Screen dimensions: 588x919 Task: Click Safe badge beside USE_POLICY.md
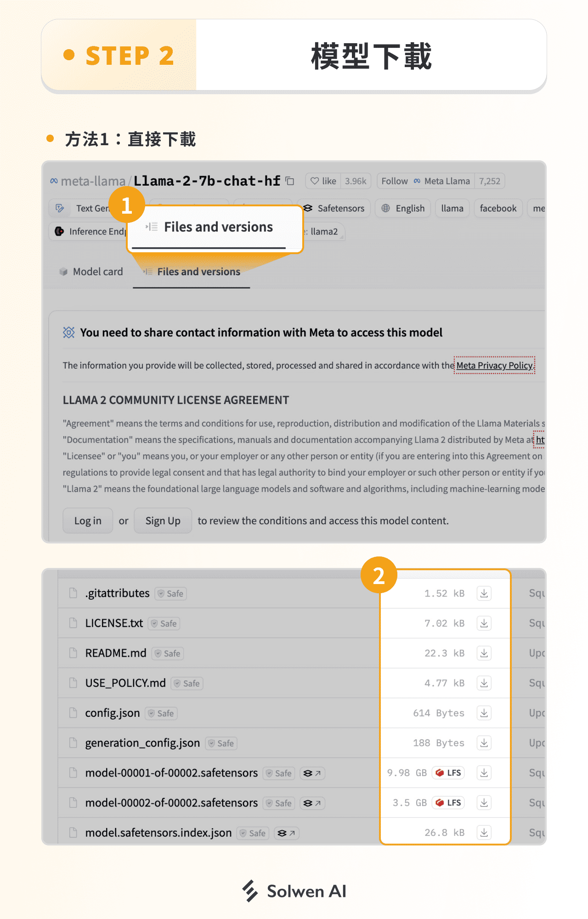point(187,683)
